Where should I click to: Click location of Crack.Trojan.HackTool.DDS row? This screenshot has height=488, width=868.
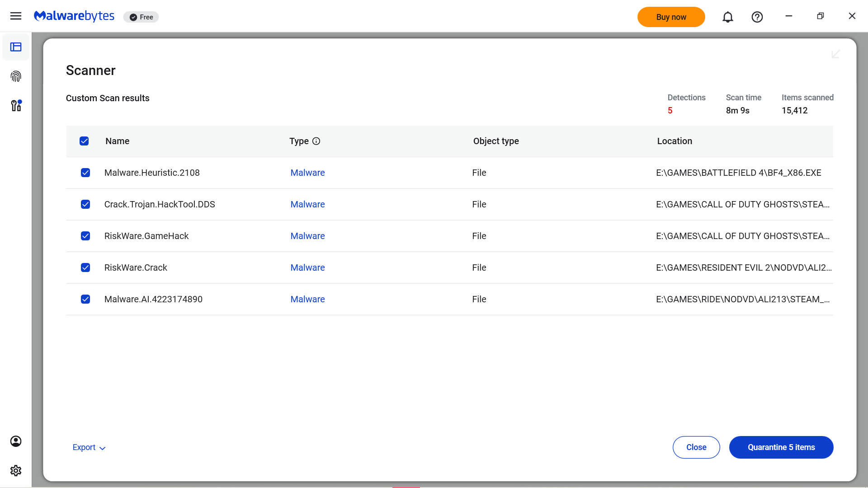743,204
